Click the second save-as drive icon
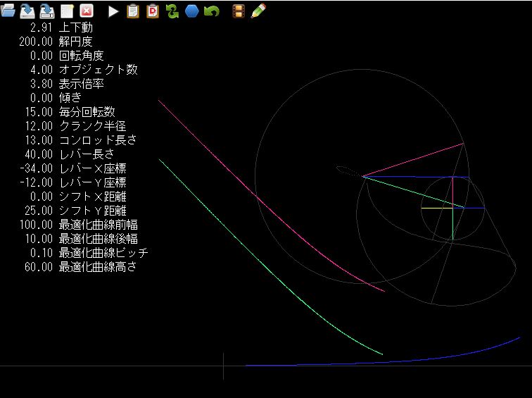The height and width of the screenshot is (398, 532). (47, 11)
